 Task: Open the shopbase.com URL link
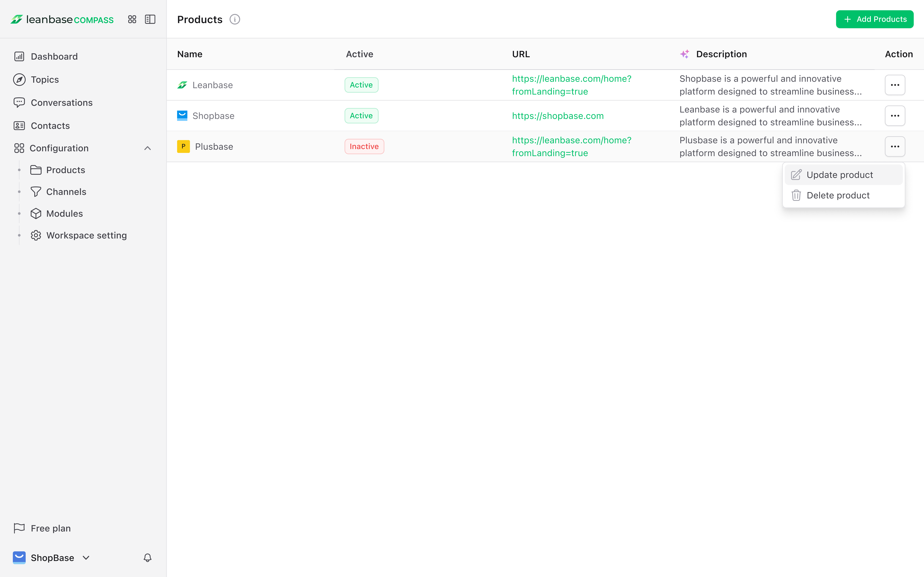(557, 116)
